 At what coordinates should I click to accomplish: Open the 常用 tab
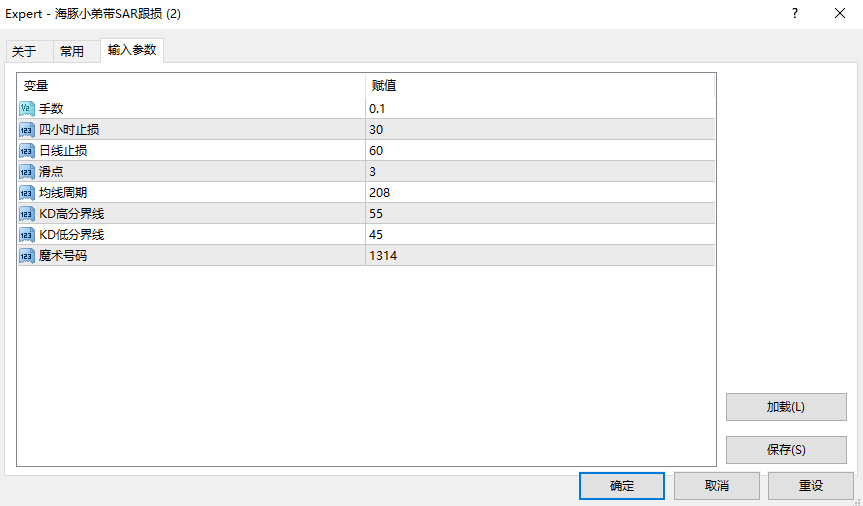pyautogui.click(x=72, y=52)
